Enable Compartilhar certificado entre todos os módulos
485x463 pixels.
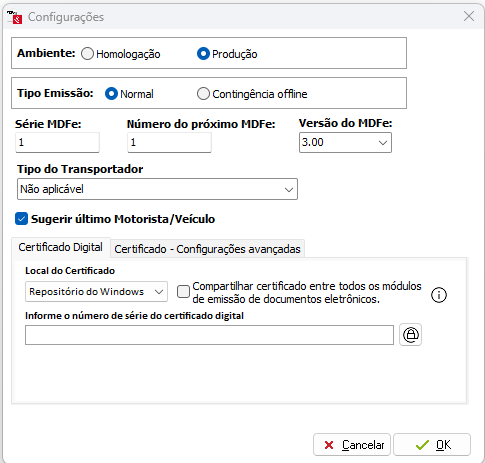183,292
